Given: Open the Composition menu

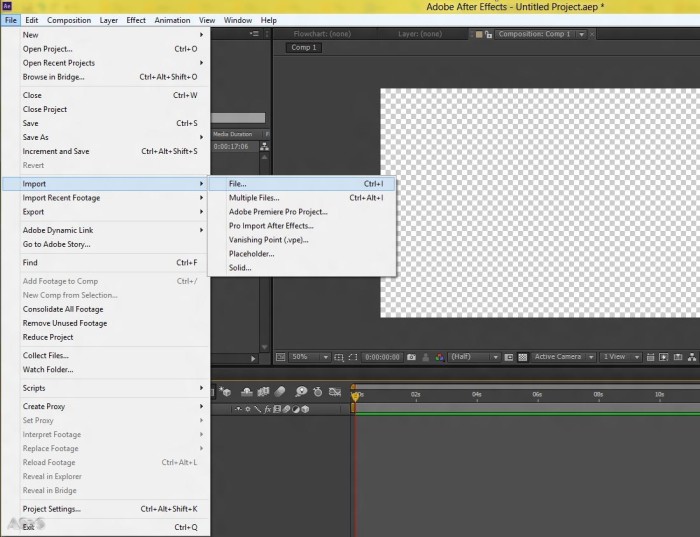Looking at the screenshot, I should [x=69, y=20].
